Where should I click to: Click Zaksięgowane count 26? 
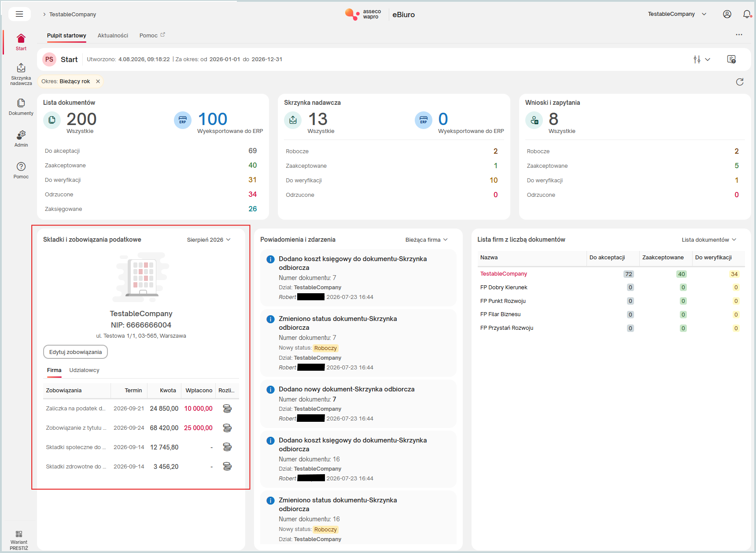pyautogui.click(x=252, y=209)
